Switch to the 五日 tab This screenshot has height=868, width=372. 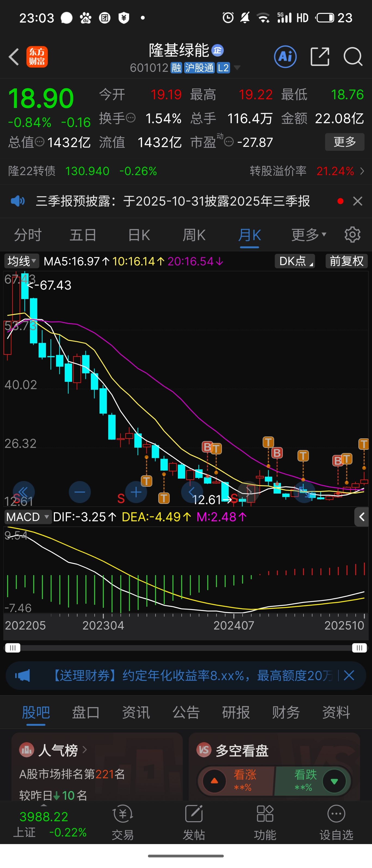(83, 235)
